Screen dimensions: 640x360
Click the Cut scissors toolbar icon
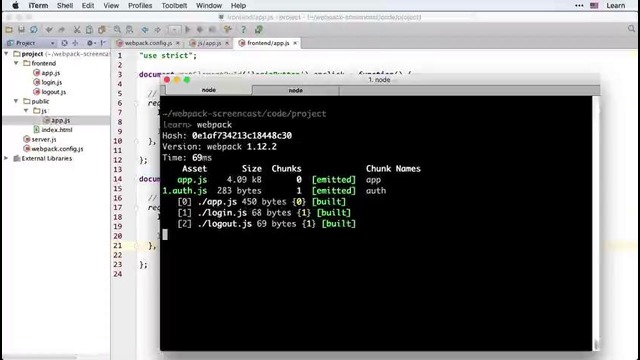(x=77, y=29)
